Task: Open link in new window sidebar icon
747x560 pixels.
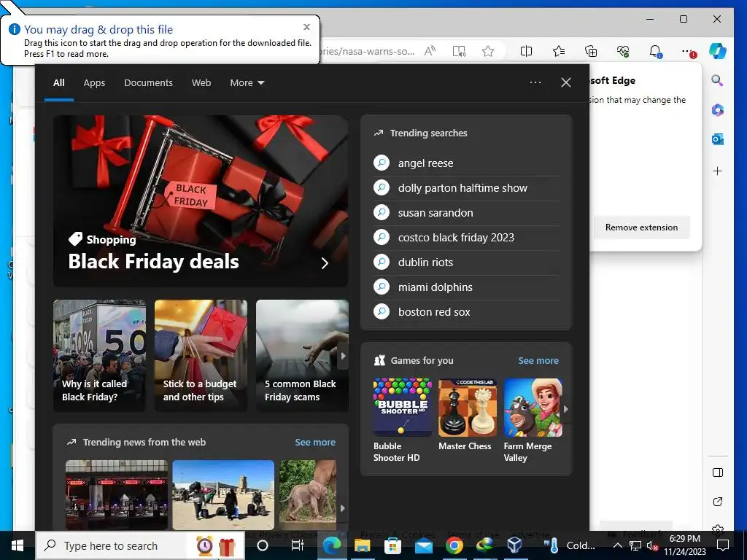Action: tap(718, 502)
